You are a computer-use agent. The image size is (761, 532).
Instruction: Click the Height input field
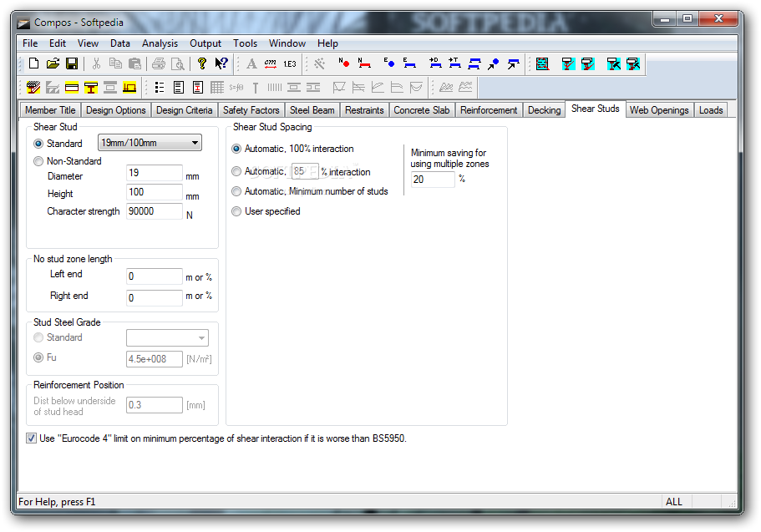coord(155,192)
